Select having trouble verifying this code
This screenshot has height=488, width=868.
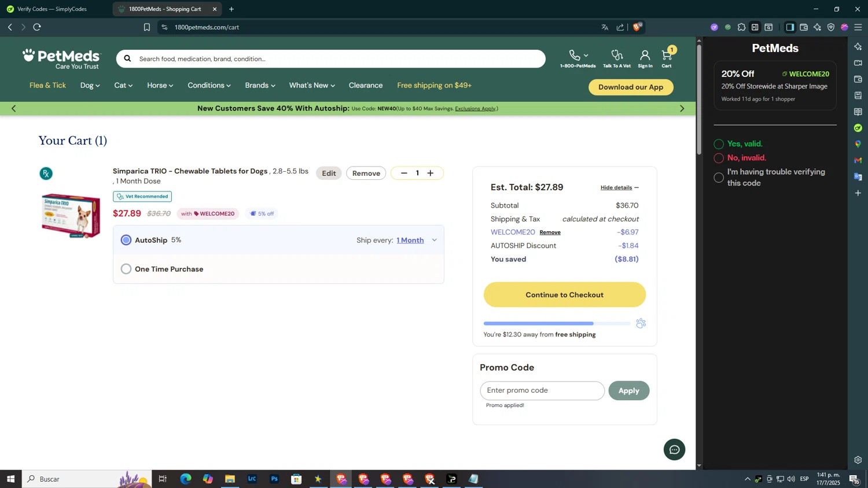(719, 178)
